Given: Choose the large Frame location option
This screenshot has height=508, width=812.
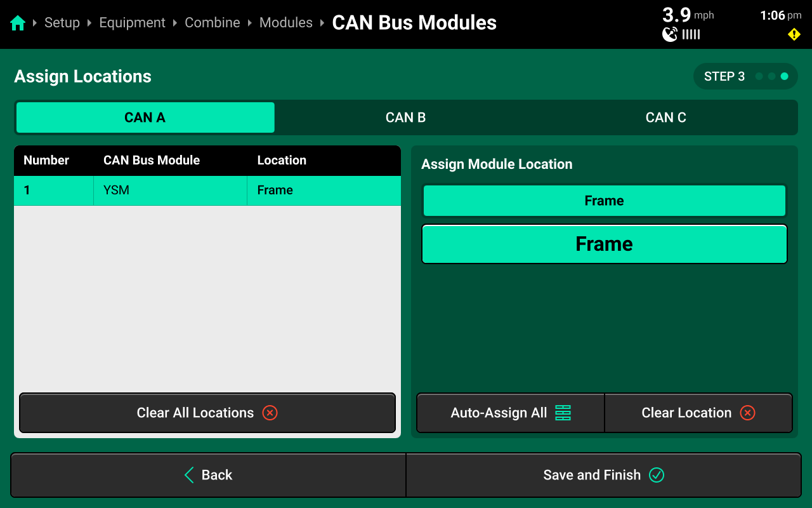Looking at the screenshot, I should 604,244.
